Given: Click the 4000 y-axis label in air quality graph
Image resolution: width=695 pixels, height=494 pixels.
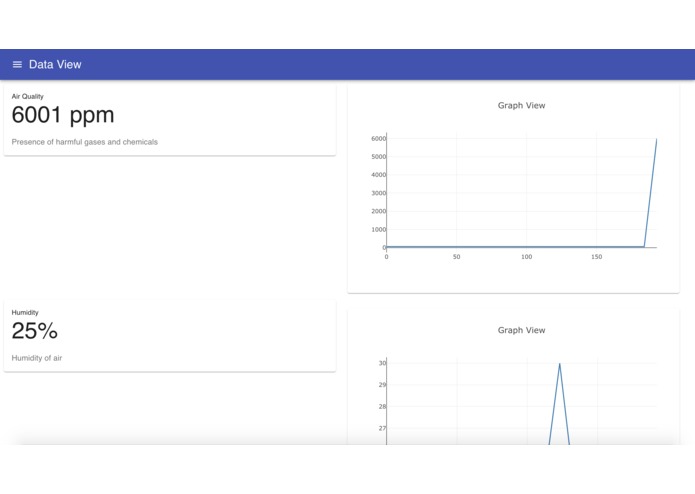Looking at the screenshot, I should (379, 175).
